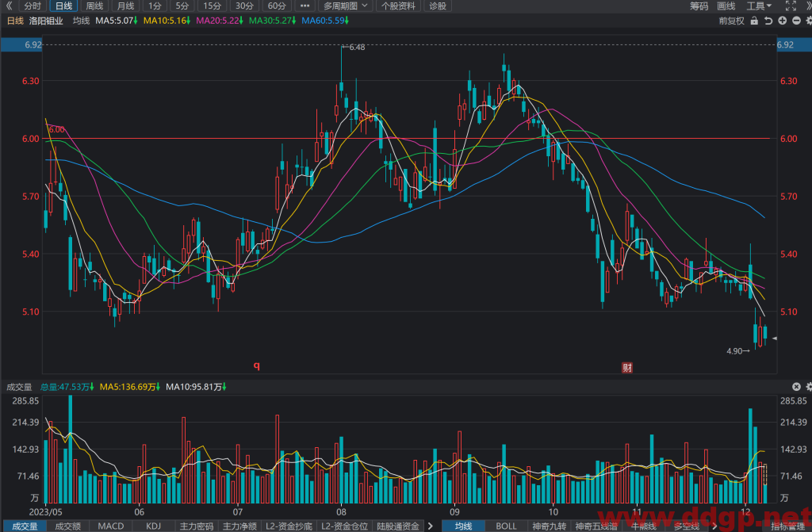Screen dimensions: 812x532
Task: Switch sub-chart to KDJ
Action: (153, 526)
